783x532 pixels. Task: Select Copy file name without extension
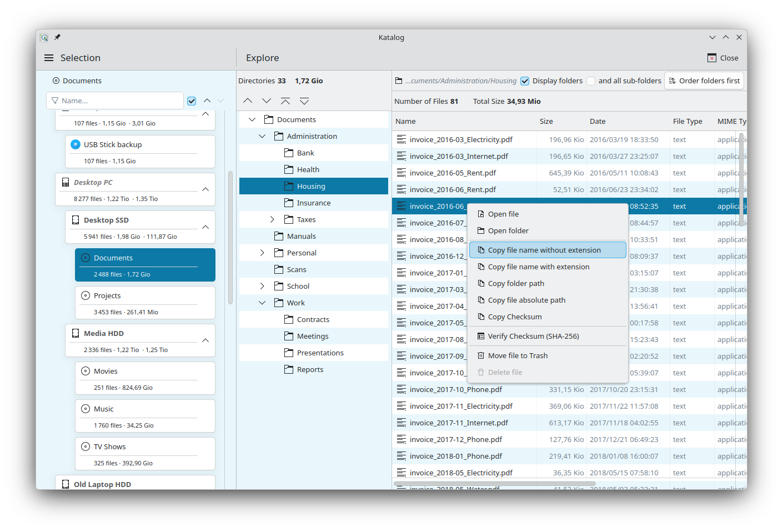click(548, 250)
